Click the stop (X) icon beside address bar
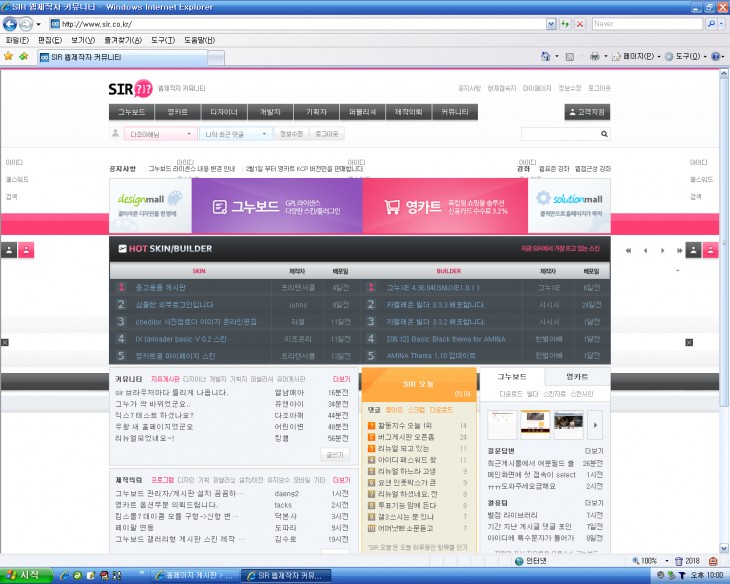 pos(578,23)
